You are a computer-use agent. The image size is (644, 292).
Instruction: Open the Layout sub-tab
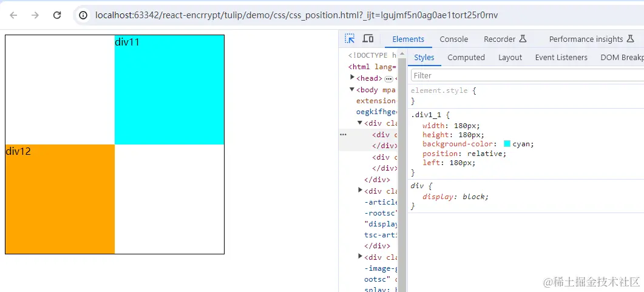(510, 58)
